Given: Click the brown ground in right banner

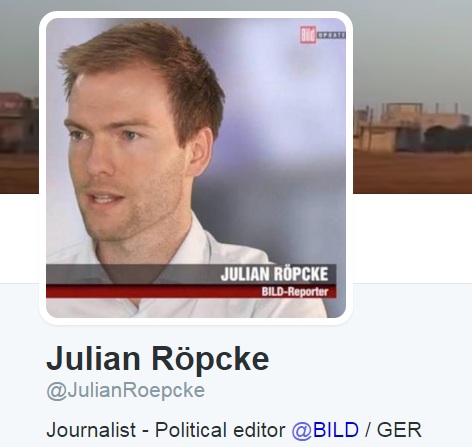Looking at the screenshot, I should point(413,173).
